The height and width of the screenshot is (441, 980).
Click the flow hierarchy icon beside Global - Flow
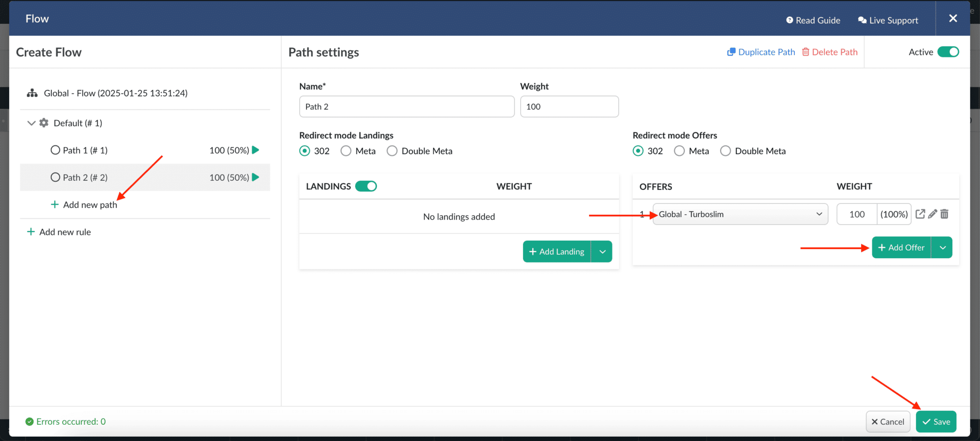pyautogui.click(x=32, y=93)
